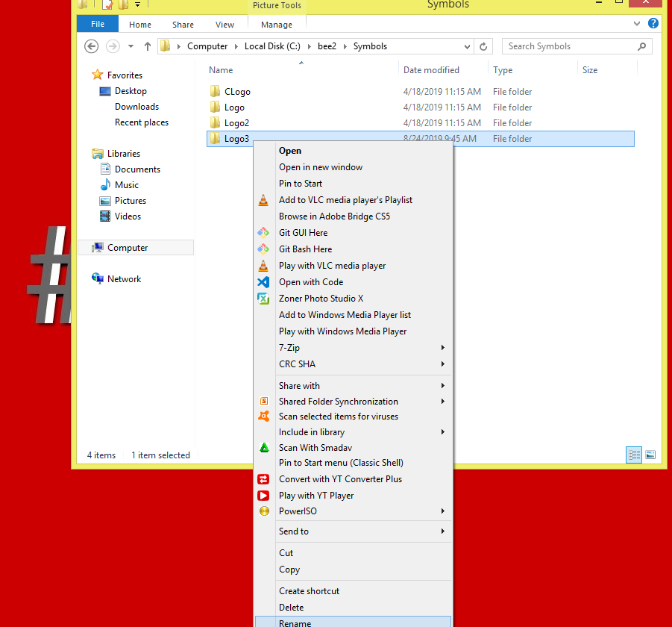The image size is (672, 627).
Task: Click the Git GUI Here icon
Action: (263, 233)
